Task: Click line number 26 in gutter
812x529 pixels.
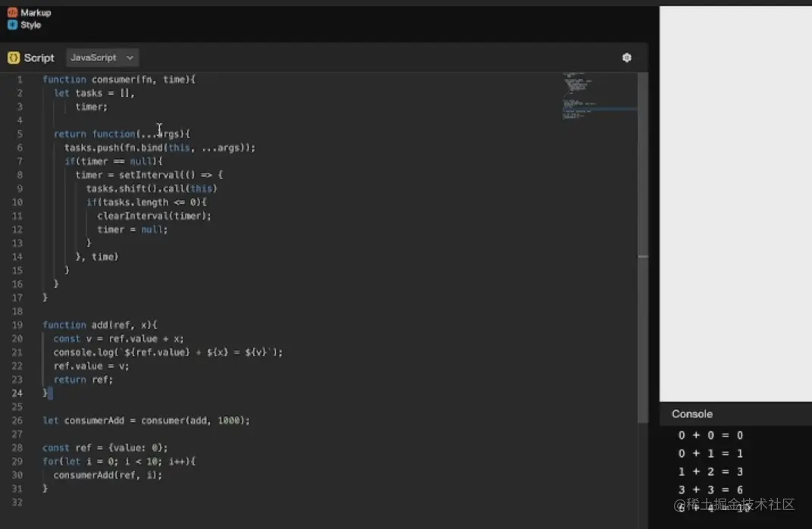Action: (17, 421)
